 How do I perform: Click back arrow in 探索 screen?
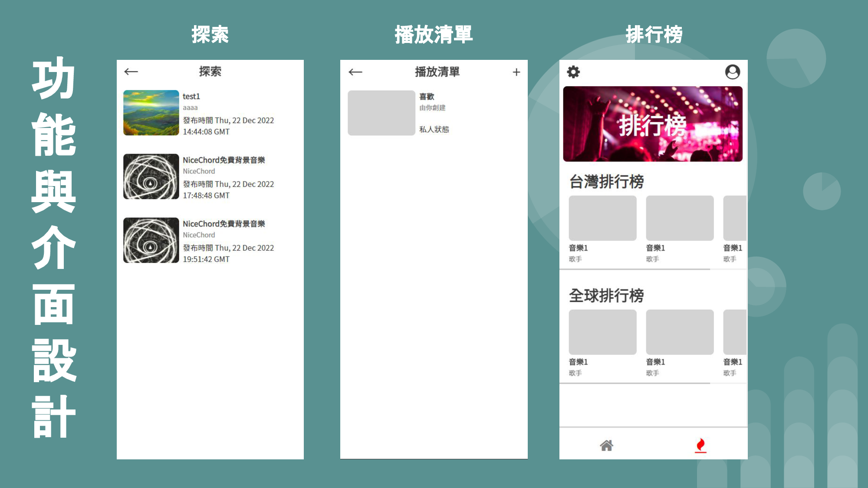131,72
